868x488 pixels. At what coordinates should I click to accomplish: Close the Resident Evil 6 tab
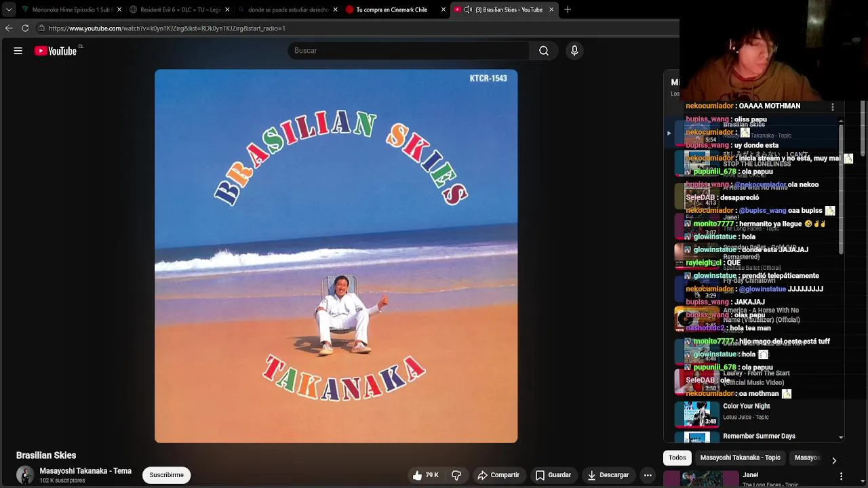227,9
